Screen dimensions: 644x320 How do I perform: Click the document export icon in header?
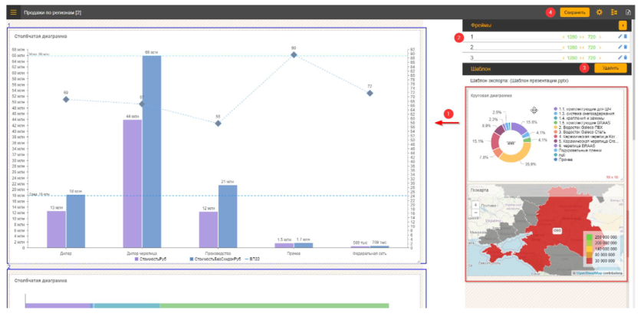628,13
